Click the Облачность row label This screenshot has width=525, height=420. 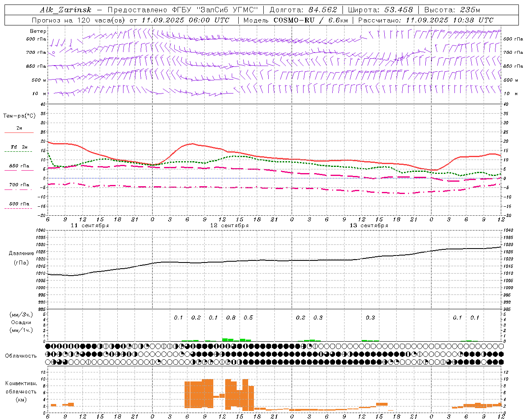click(x=21, y=356)
